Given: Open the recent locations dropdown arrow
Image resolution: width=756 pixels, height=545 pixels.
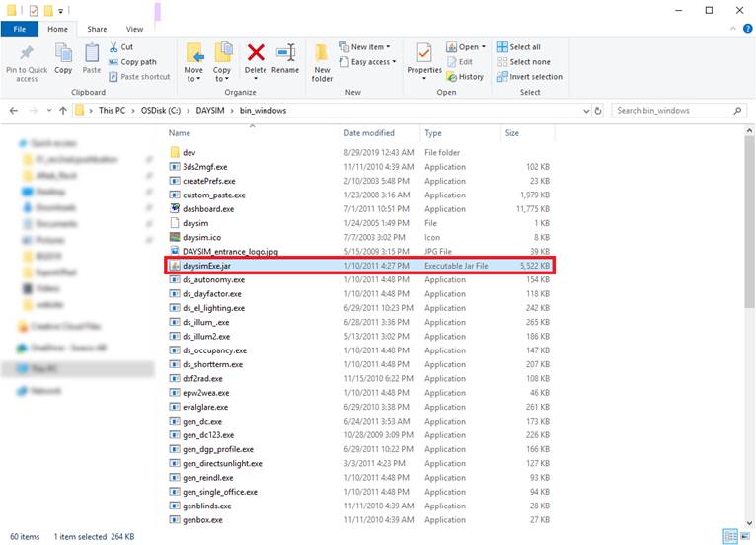Looking at the screenshot, I should point(49,111).
